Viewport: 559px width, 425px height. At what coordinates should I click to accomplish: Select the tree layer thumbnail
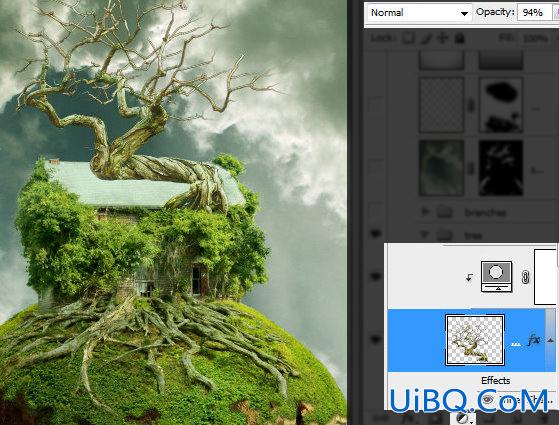coord(475,340)
